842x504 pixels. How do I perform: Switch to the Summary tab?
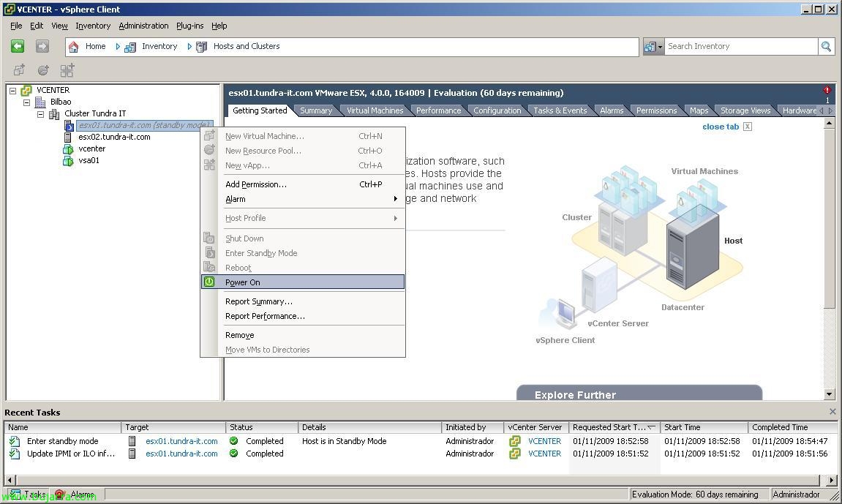316,110
